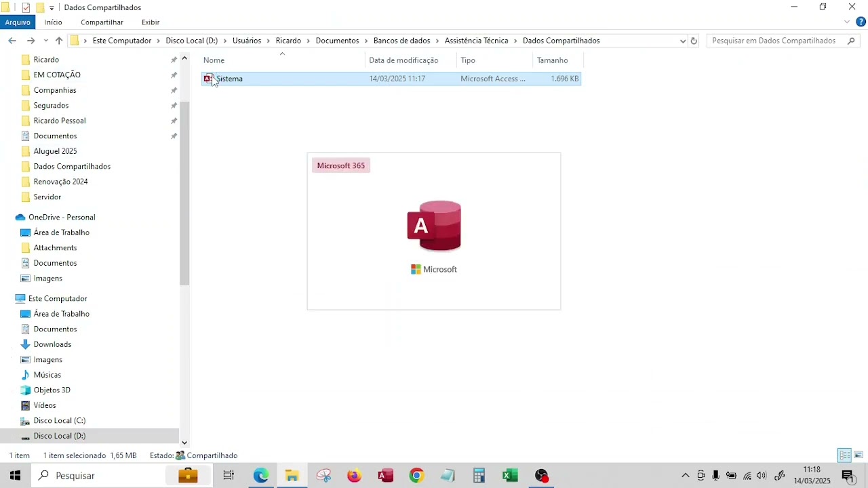Open Vídeos in the navigation pane
This screenshot has height=488, width=868.
[45, 405]
